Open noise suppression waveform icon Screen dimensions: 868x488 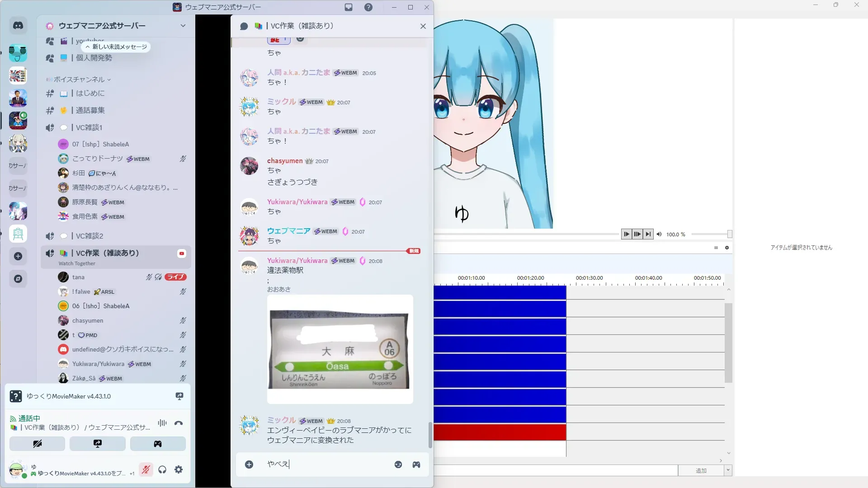pos(162,423)
